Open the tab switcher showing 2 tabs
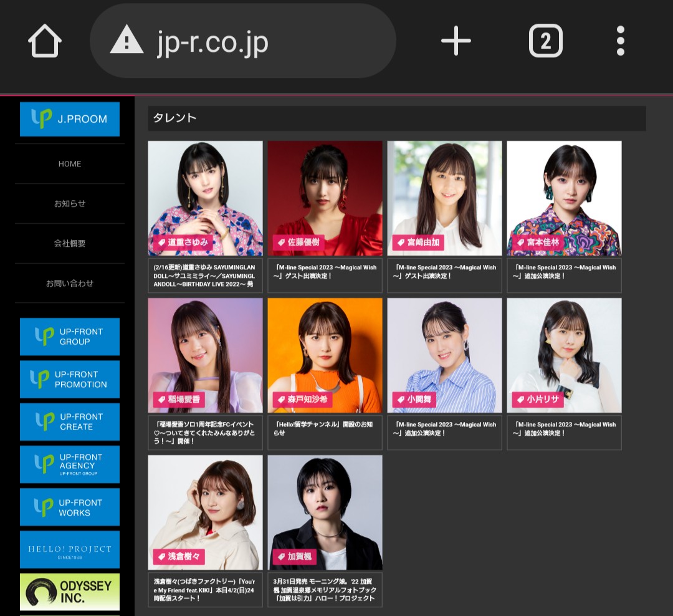673x616 pixels. point(545,41)
